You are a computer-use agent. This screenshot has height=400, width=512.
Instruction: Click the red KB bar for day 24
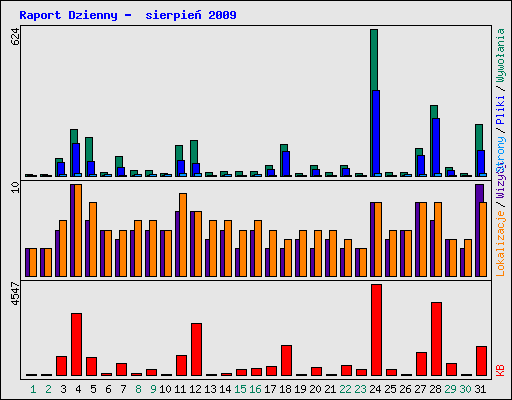(376, 330)
